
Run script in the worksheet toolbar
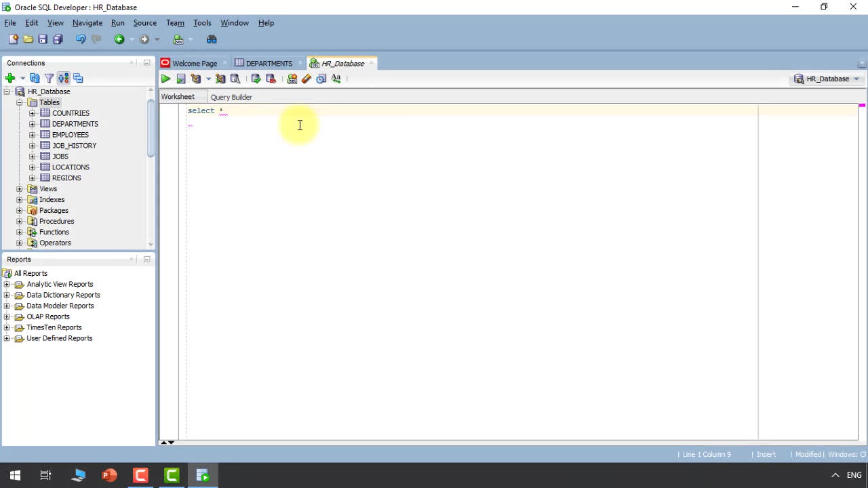coord(180,79)
